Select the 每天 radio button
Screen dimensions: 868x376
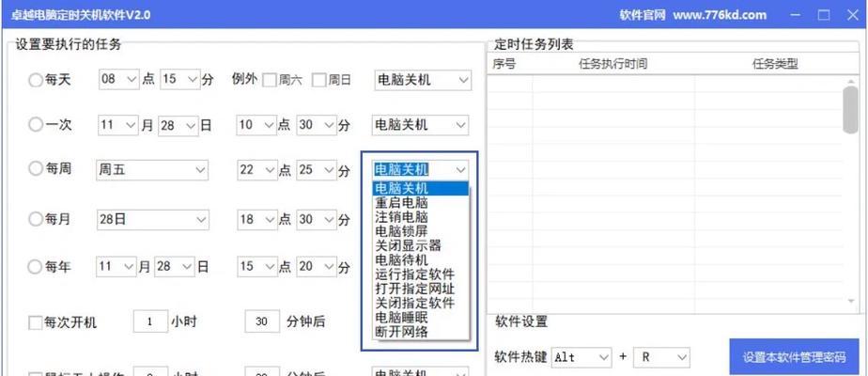[x=36, y=80]
